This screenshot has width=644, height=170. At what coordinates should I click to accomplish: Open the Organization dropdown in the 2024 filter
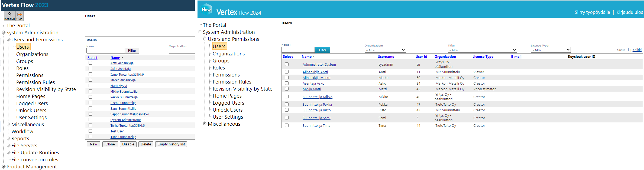385,50
